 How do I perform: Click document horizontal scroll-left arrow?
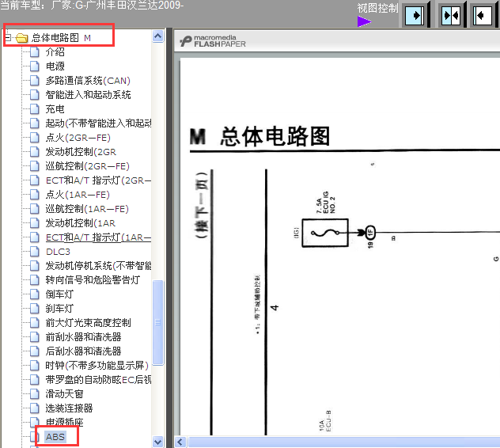180,442
